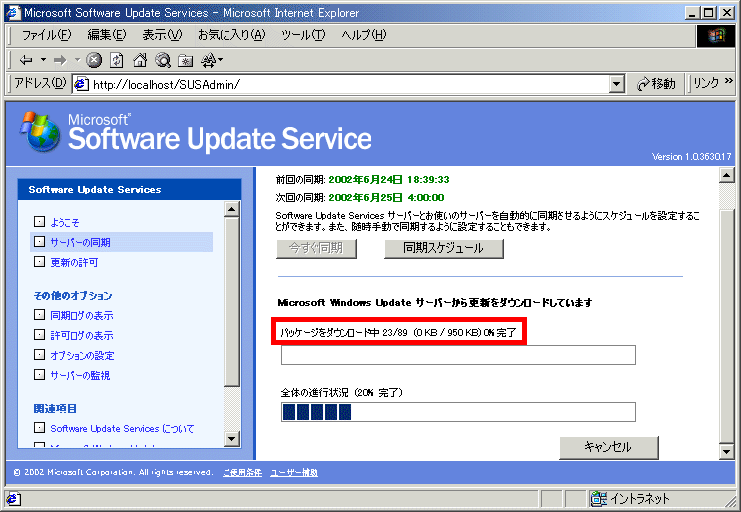Viewport: 741px width, 512px height.
Task: Click the 関連項目 sidebar heading
Action: click(55, 408)
